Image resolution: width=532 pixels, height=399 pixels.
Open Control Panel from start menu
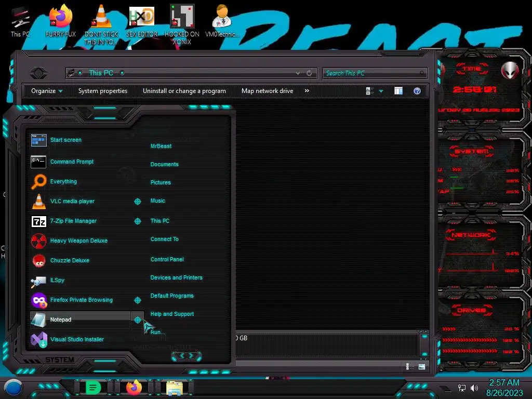(167, 260)
